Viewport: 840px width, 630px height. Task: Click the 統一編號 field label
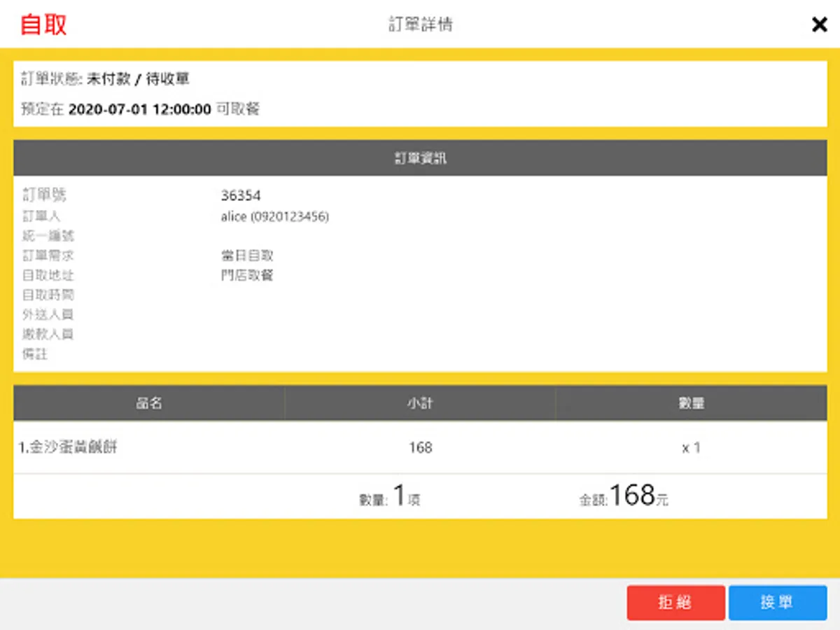click(x=48, y=237)
